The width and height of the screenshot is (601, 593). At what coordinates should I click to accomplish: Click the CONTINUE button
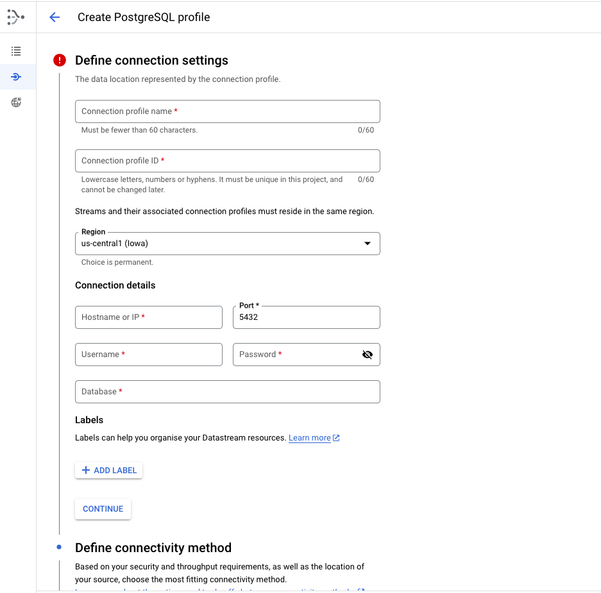(103, 509)
